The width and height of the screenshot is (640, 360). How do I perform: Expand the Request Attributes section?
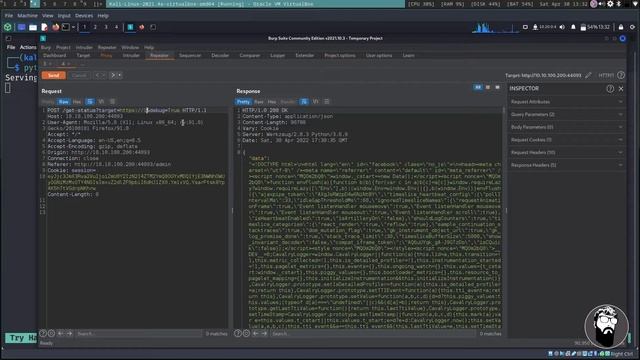click(x=567, y=102)
